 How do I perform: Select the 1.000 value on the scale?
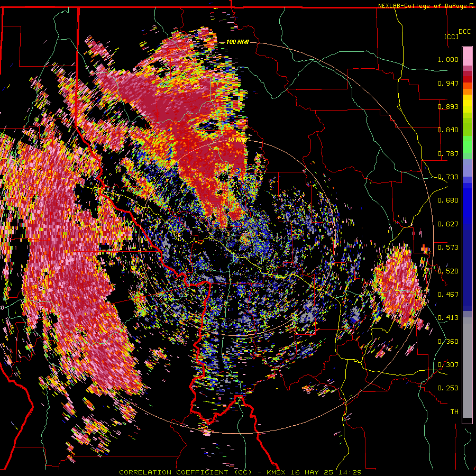[448, 59]
